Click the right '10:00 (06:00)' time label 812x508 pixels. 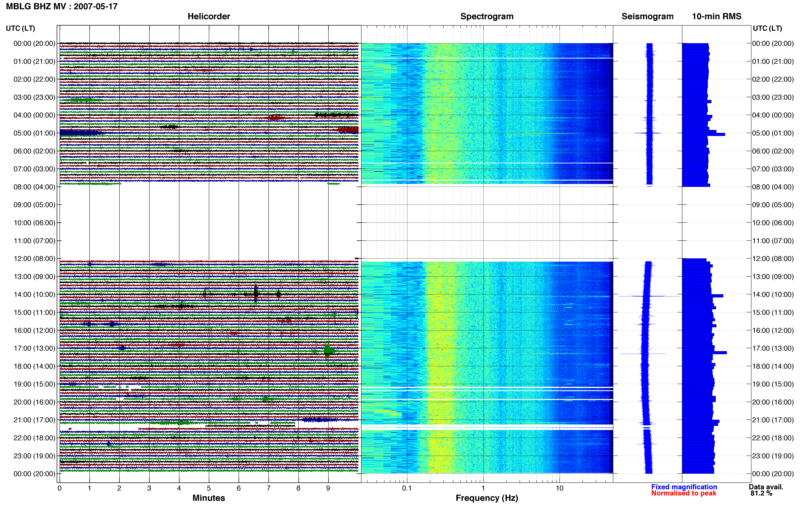click(x=773, y=223)
